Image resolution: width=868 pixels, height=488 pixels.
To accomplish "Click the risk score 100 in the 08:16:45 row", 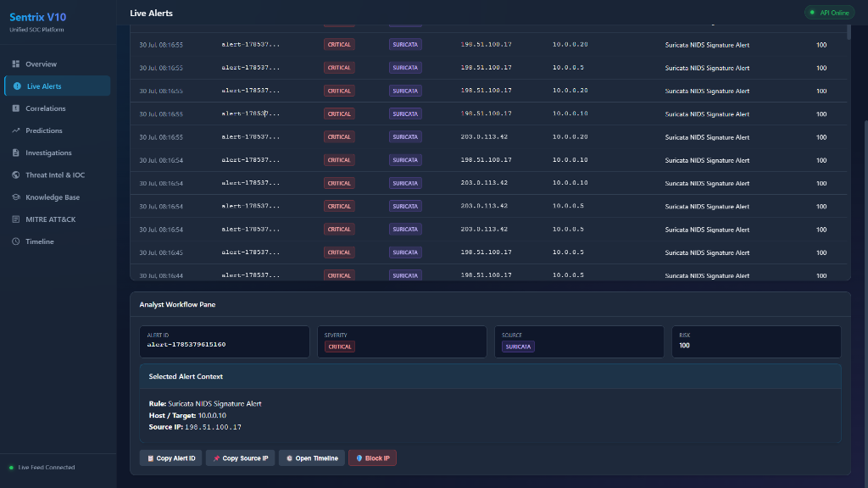I will pos(821,252).
